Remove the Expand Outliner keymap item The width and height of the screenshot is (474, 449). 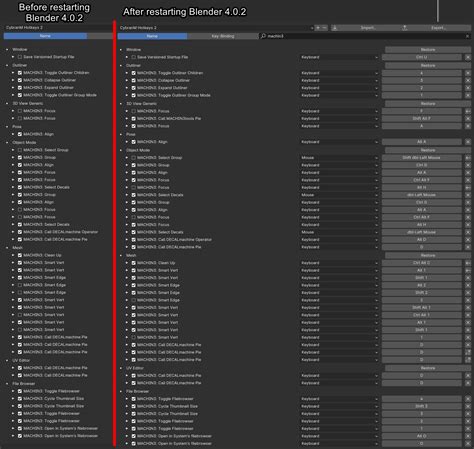point(468,88)
